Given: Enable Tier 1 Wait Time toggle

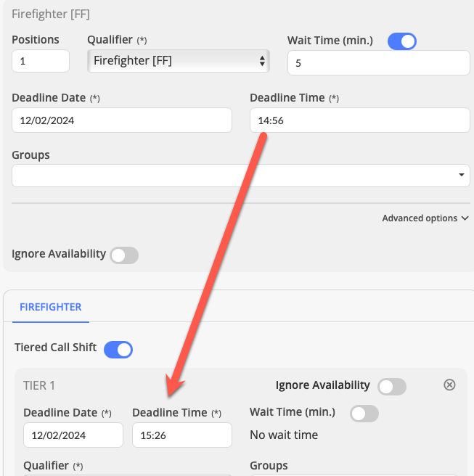Looking at the screenshot, I should click(x=364, y=414).
